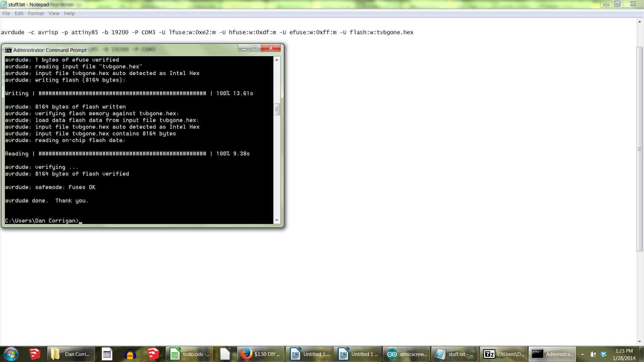Open the Format menu in Notepad
644x362 pixels.
pyautogui.click(x=36, y=13)
